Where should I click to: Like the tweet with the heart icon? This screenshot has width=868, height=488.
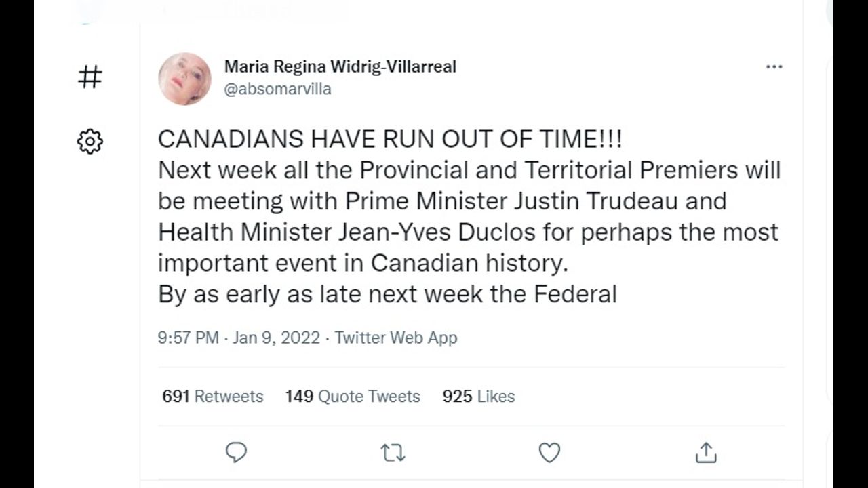pyautogui.click(x=549, y=452)
